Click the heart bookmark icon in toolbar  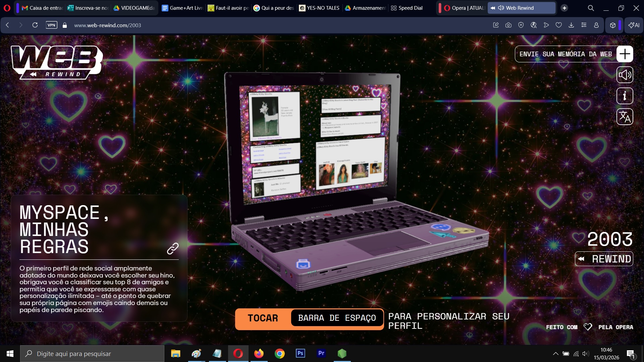click(x=559, y=25)
